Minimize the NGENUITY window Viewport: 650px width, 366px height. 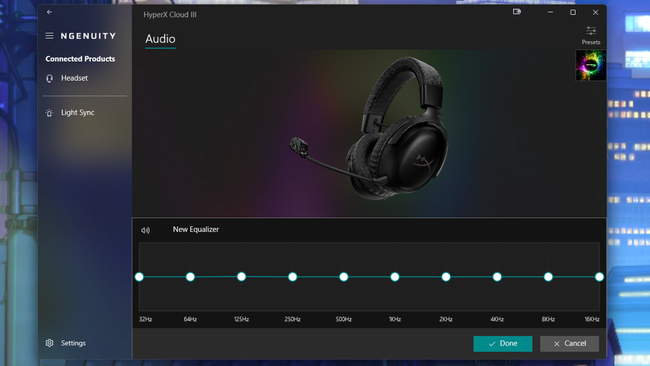[x=550, y=12]
